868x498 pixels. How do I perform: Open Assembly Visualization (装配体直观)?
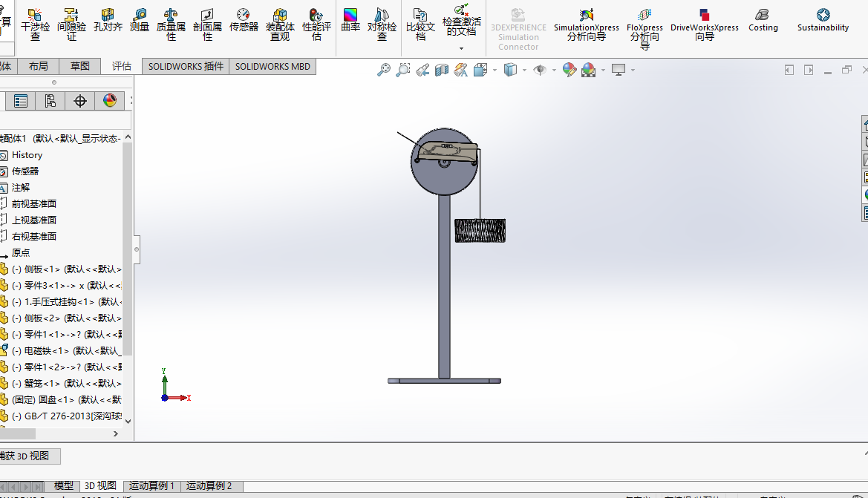pyautogui.click(x=280, y=25)
